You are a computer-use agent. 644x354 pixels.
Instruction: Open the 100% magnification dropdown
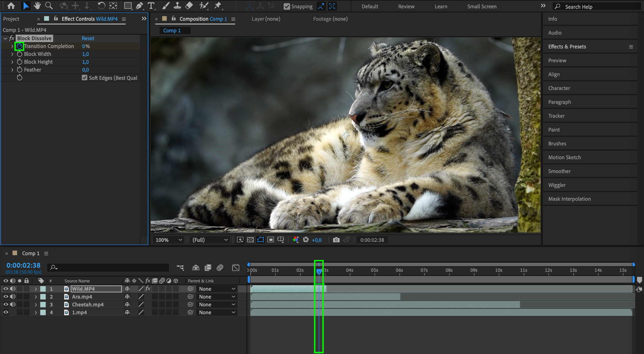point(169,240)
